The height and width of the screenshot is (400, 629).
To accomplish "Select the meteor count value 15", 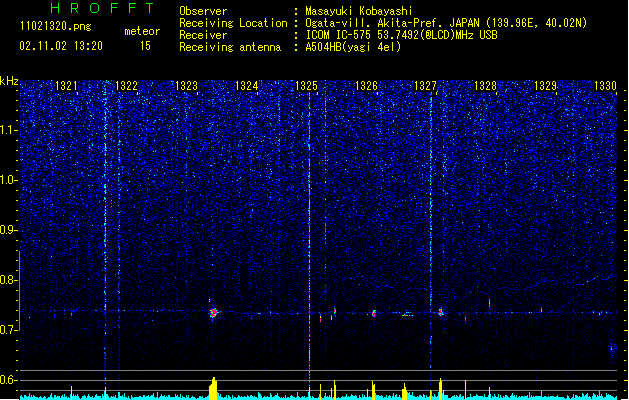I will [145, 46].
